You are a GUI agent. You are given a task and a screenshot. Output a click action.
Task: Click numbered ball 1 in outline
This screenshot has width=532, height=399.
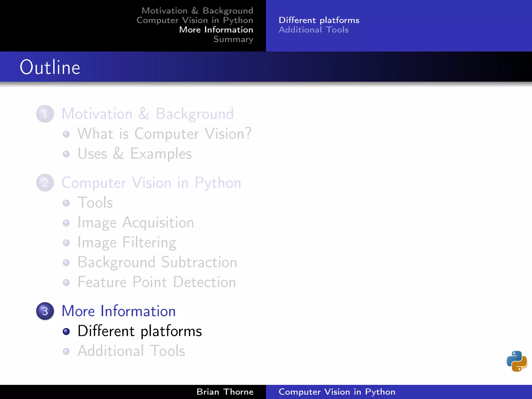click(x=45, y=114)
